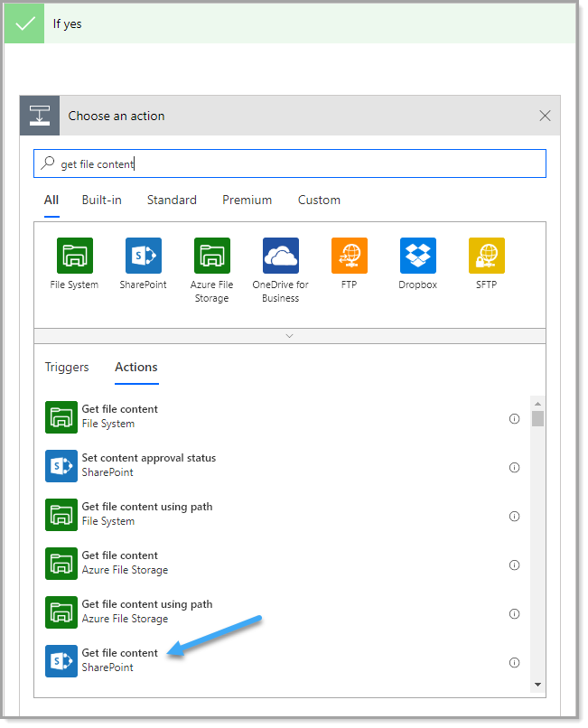The width and height of the screenshot is (588, 728).
Task: Switch to the All tab
Action: pos(51,201)
